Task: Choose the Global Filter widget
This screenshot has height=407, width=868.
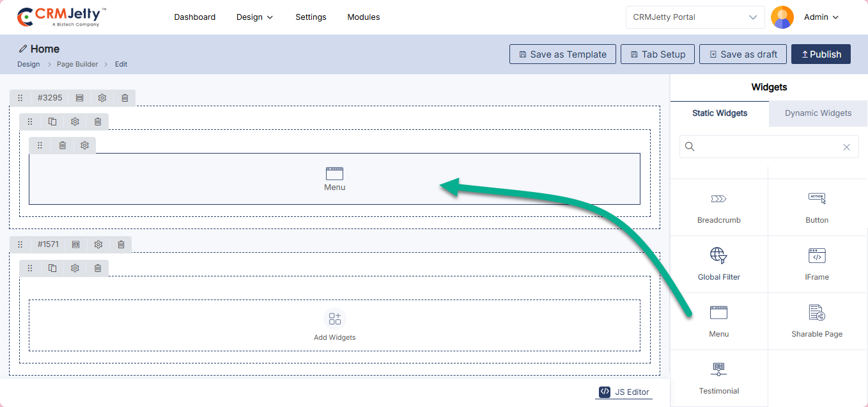Action: [x=718, y=264]
